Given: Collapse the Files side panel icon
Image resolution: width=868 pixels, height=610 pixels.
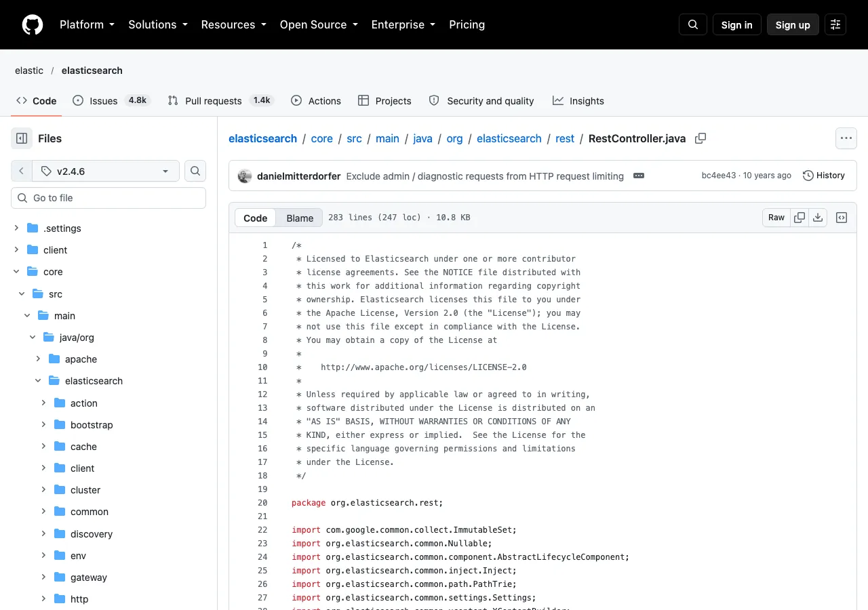Looking at the screenshot, I should pyautogui.click(x=22, y=138).
